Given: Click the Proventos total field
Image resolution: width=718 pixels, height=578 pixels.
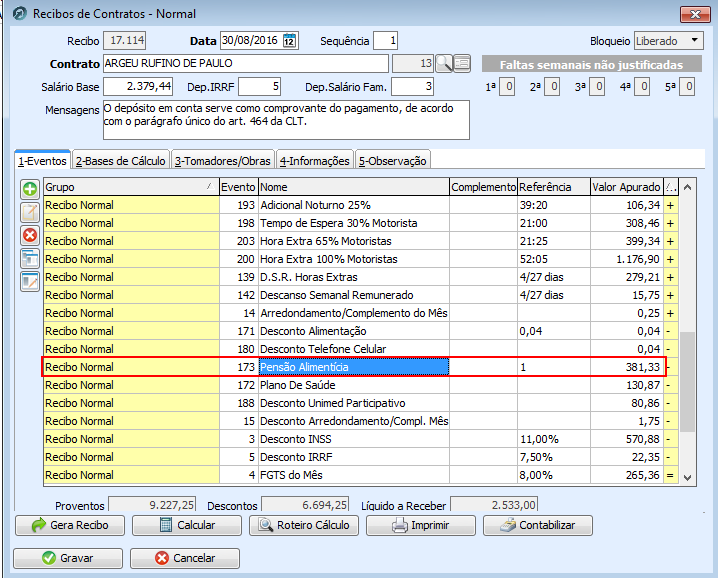Looking at the screenshot, I should (152, 505).
